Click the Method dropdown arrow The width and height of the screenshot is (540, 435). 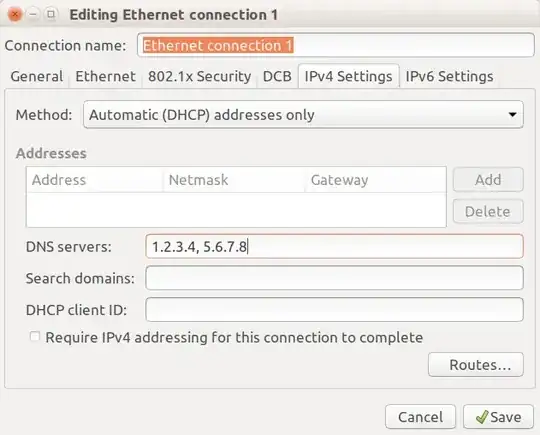coord(512,115)
